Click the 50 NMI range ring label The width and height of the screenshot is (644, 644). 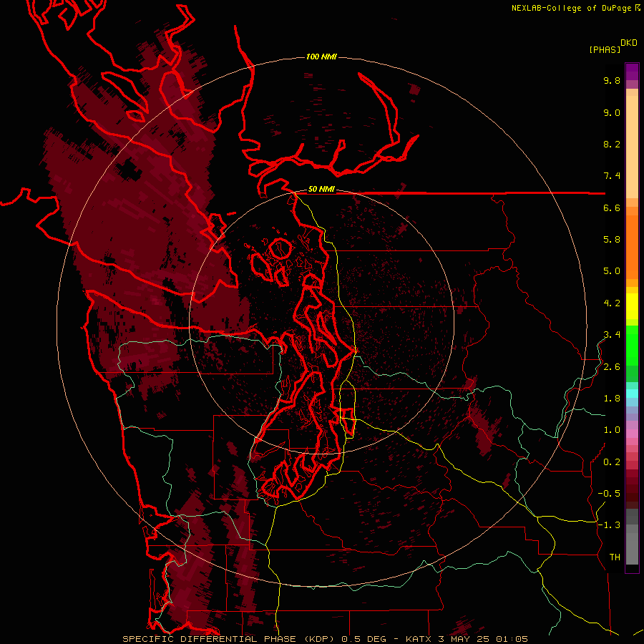coord(321,190)
